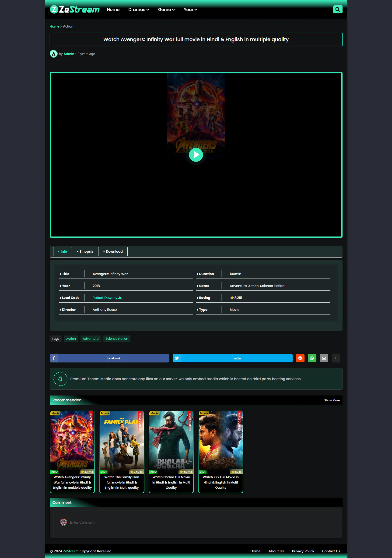Select the Science Fiction tag
392x558 pixels.
tap(117, 339)
